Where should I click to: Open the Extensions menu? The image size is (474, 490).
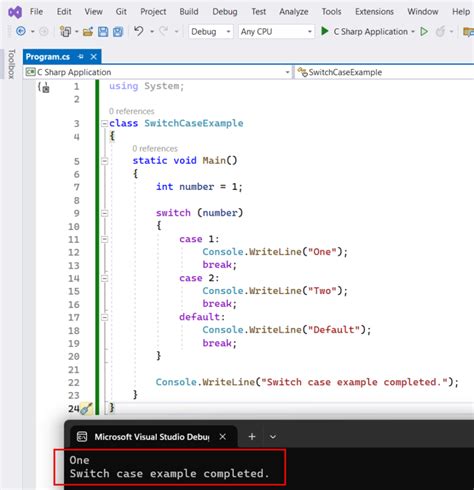[x=374, y=12]
